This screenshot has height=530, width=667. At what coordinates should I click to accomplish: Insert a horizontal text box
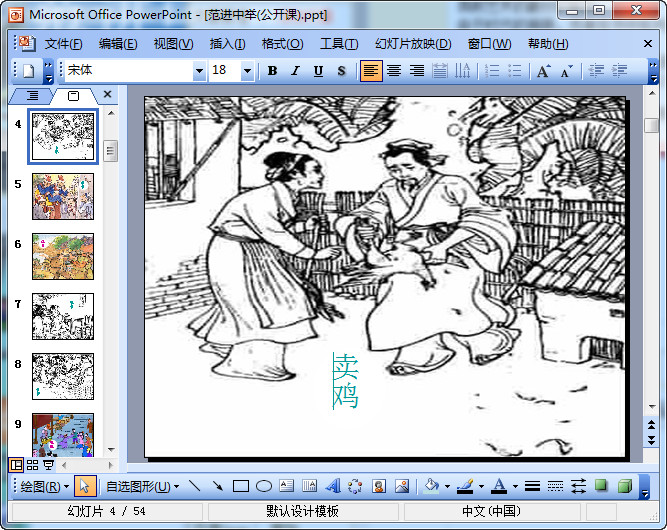click(x=287, y=486)
